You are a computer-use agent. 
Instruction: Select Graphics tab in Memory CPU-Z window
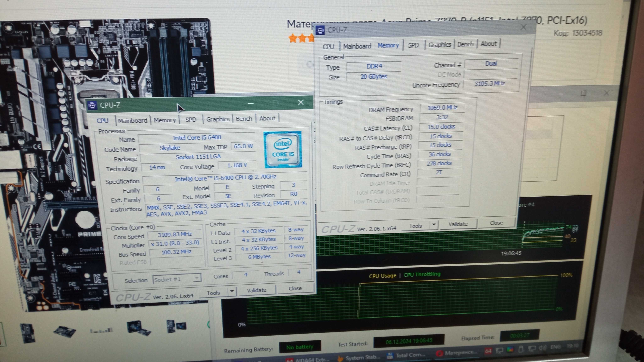(x=440, y=45)
